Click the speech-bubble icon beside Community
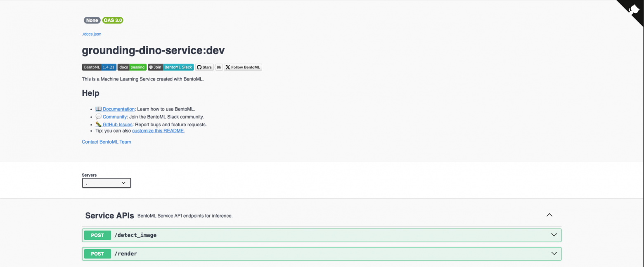This screenshot has height=267, width=644. pyautogui.click(x=98, y=116)
